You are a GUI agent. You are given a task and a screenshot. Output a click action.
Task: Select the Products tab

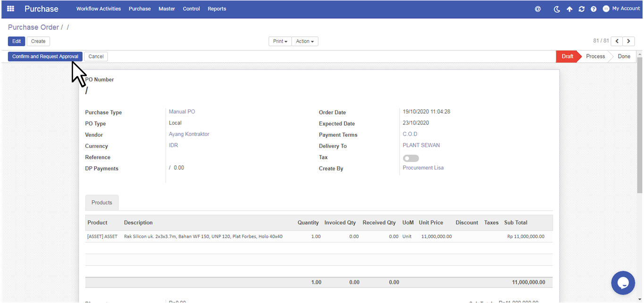[x=102, y=203]
